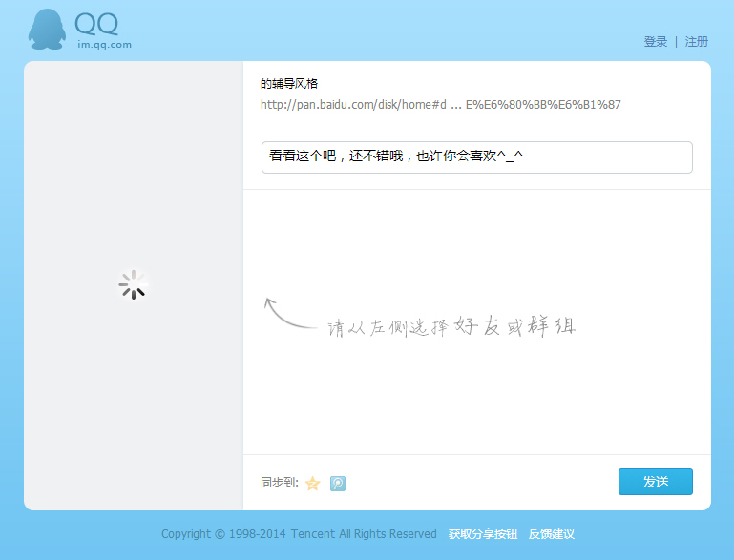Click the 同步到 label
This screenshot has height=560, width=734.
coord(279,483)
